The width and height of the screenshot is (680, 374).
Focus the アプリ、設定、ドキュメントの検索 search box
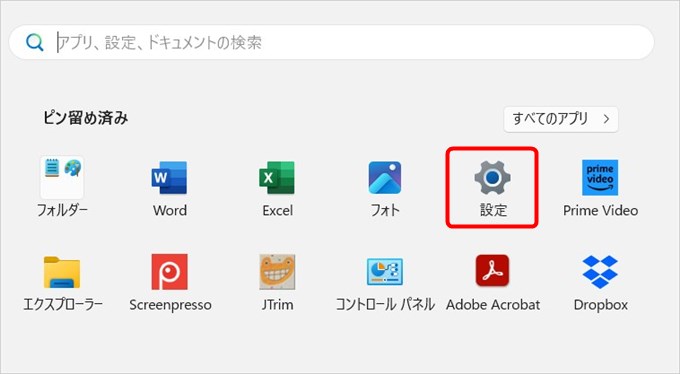click(331, 42)
